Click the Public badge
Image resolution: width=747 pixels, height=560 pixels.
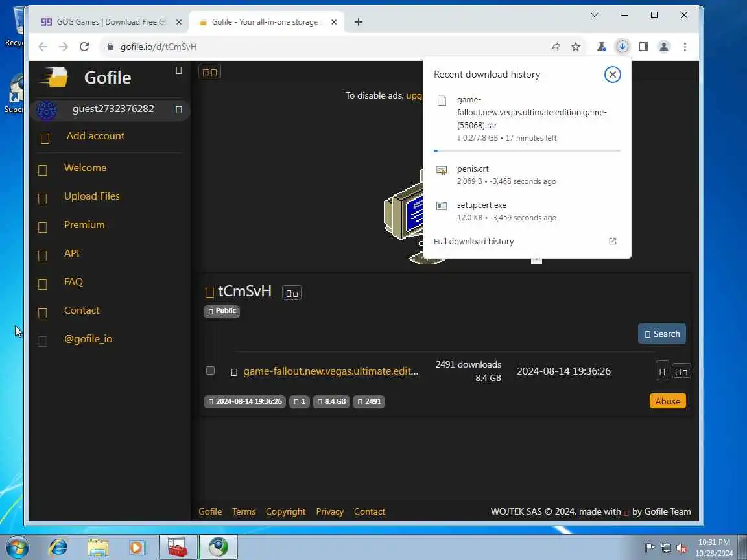[222, 311]
